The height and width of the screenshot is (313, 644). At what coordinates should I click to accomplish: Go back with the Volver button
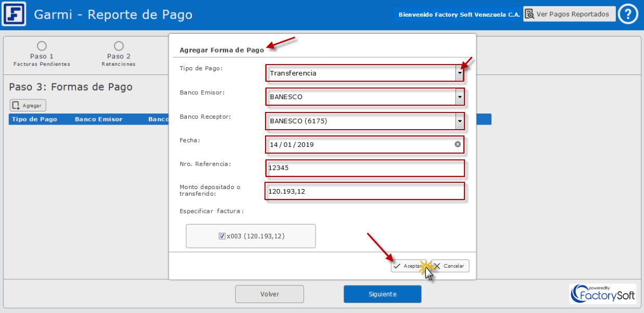pos(269,294)
